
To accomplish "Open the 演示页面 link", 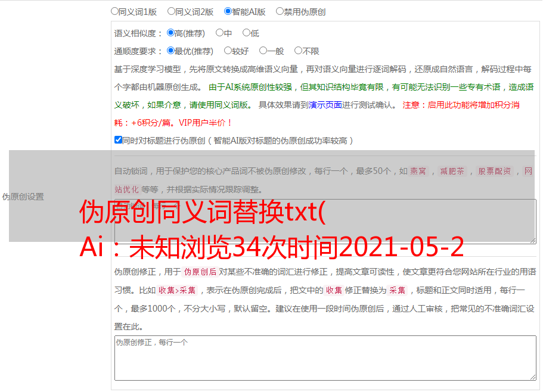I will [x=325, y=105].
